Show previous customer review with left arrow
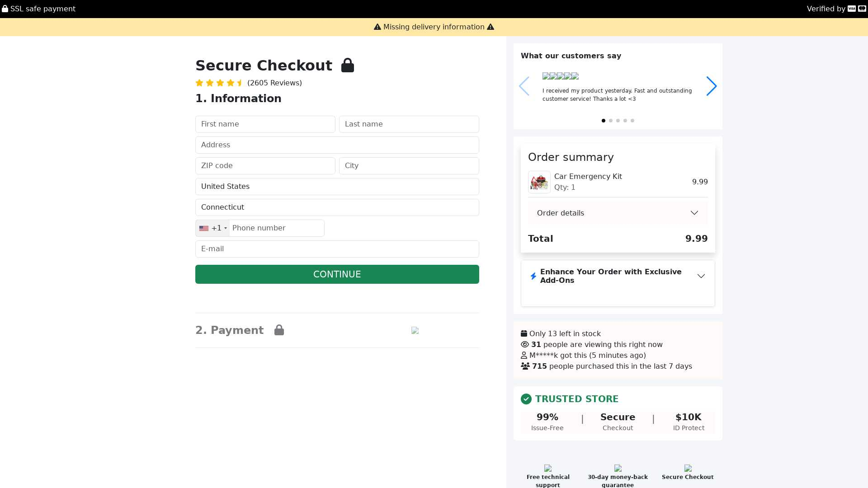Screen dimensions: 868x488 click(524, 86)
